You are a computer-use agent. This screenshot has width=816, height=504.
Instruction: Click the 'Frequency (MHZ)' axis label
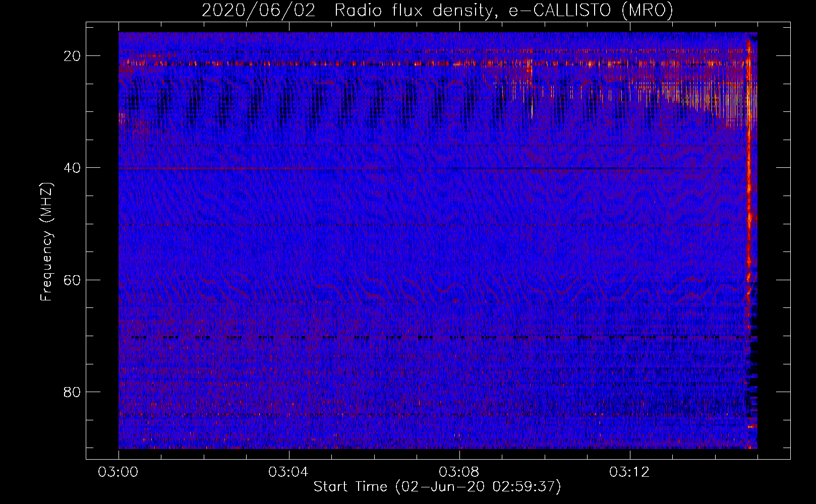(x=46, y=242)
